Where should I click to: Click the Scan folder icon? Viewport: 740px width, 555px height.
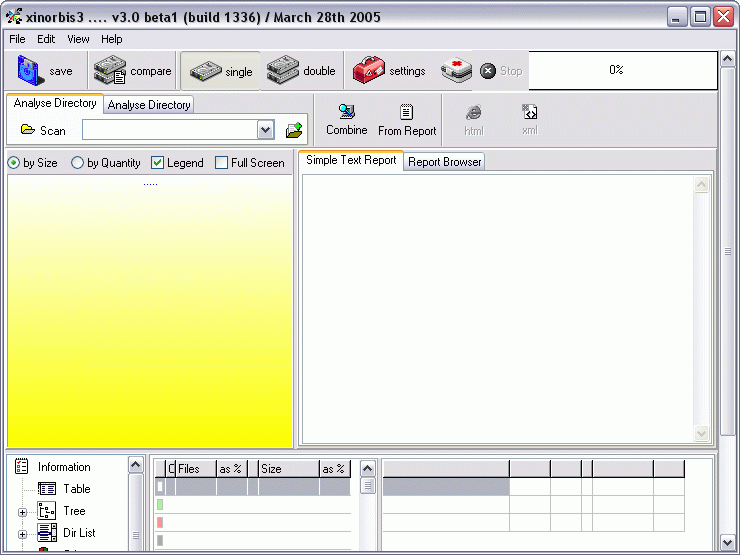point(28,129)
